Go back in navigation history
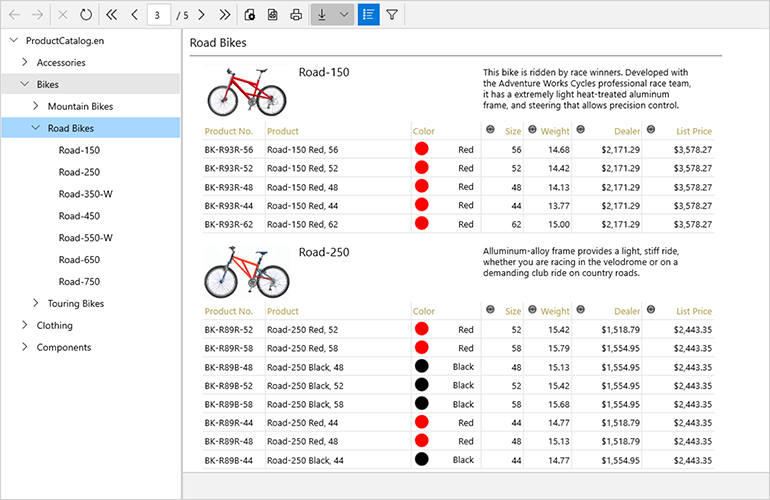Screen dimensions: 770x500 (15, 15)
